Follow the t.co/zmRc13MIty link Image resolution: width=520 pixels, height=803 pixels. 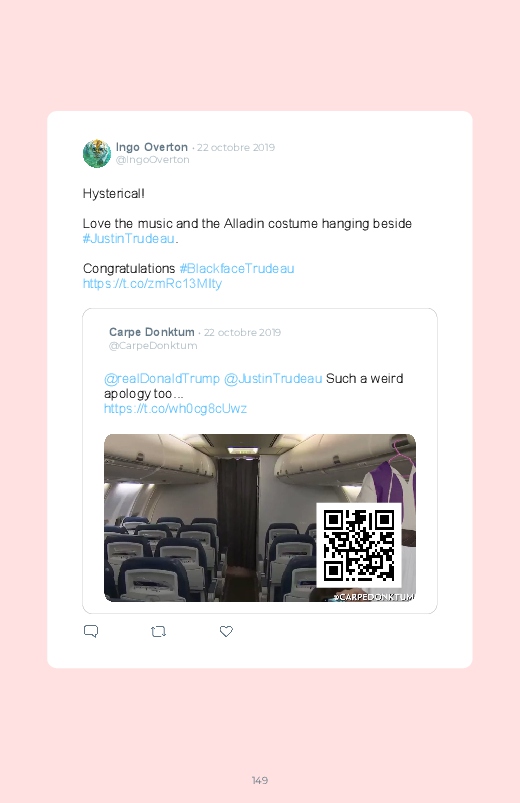point(152,284)
